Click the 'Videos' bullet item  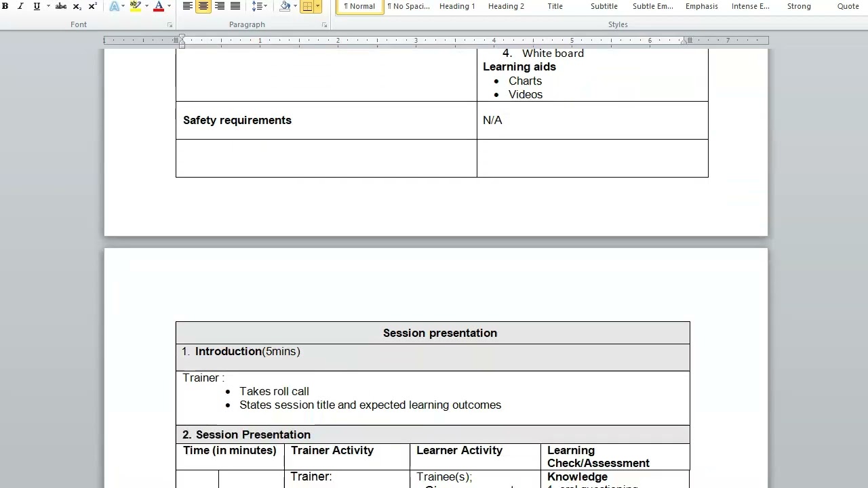tap(526, 94)
